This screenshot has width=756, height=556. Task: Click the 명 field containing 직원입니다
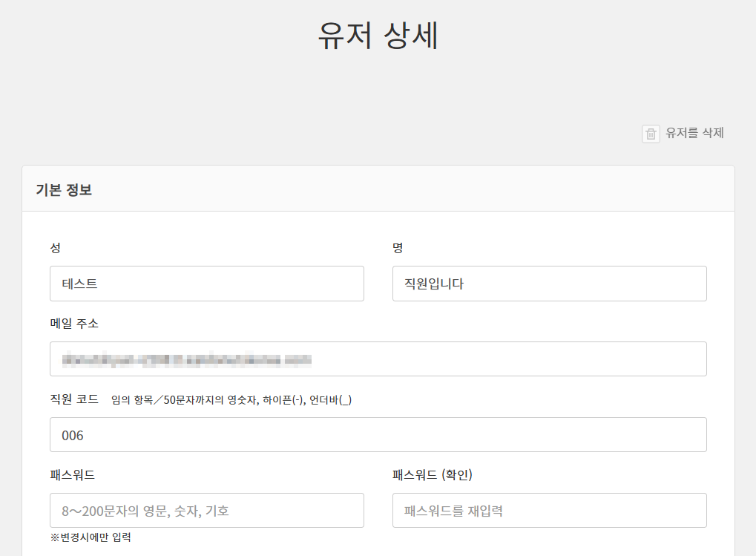549,284
